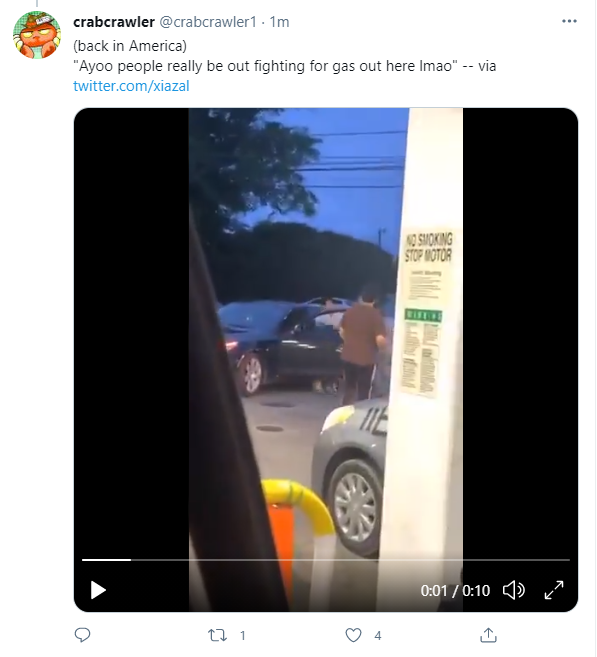
Task: Open the tweet via the 1m timestamp
Action: click(279, 22)
